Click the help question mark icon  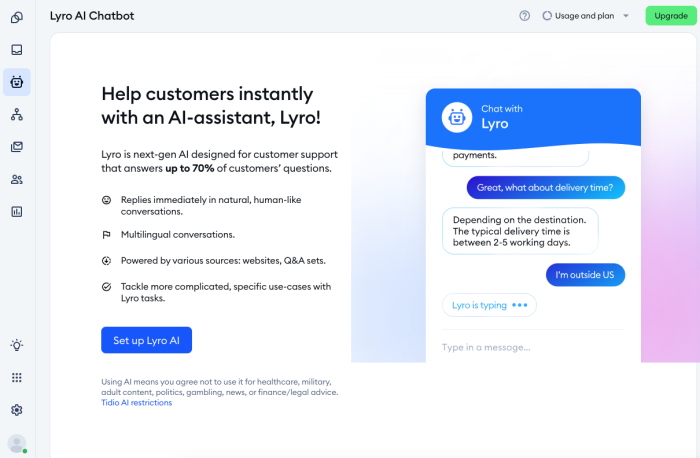pos(525,16)
